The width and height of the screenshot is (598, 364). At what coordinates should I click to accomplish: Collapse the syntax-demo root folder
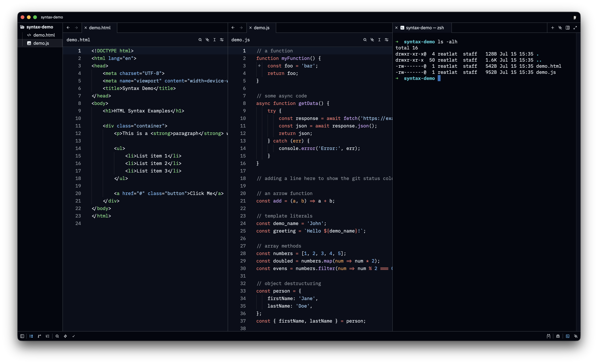[40, 27]
